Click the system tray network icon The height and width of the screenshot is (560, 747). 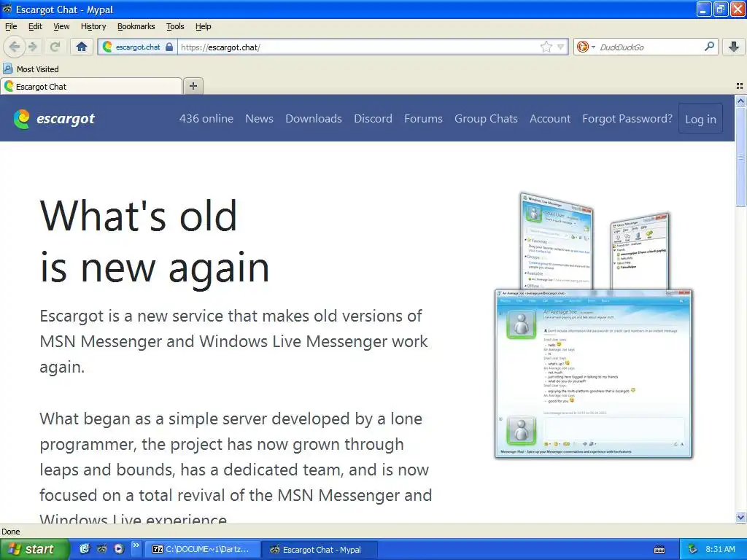(x=693, y=549)
